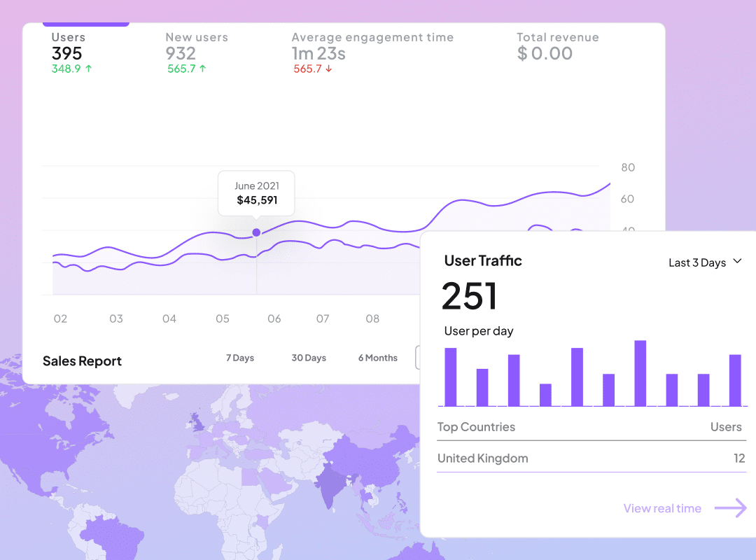The height and width of the screenshot is (560, 756).
Task: Click the green up arrow under Users
Action: pos(89,69)
